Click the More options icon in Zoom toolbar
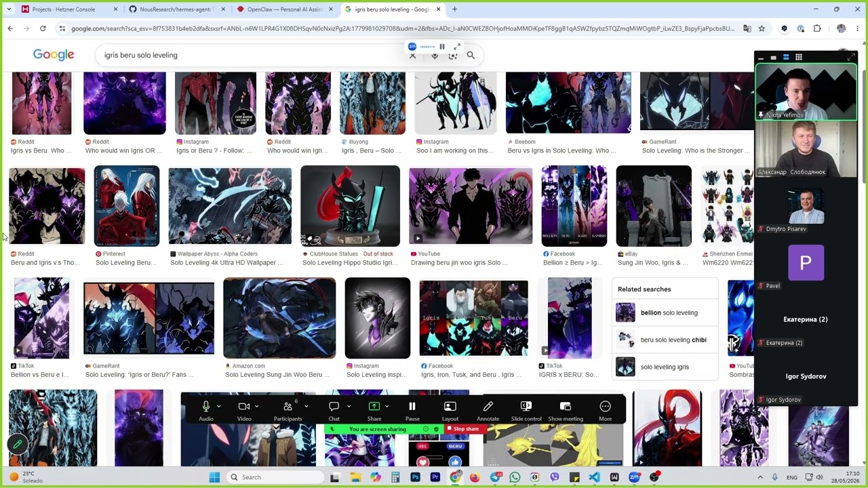 pyautogui.click(x=605, y=411)
